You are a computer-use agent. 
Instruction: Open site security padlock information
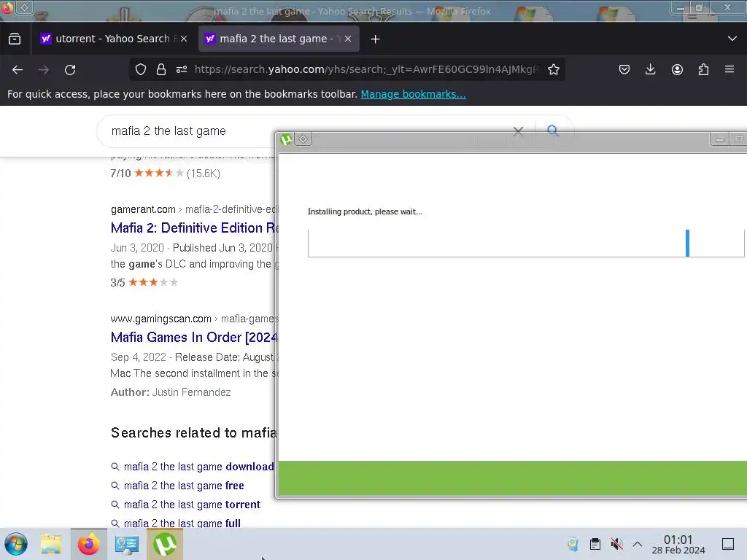pyautogui.click(x=161, y=69)
